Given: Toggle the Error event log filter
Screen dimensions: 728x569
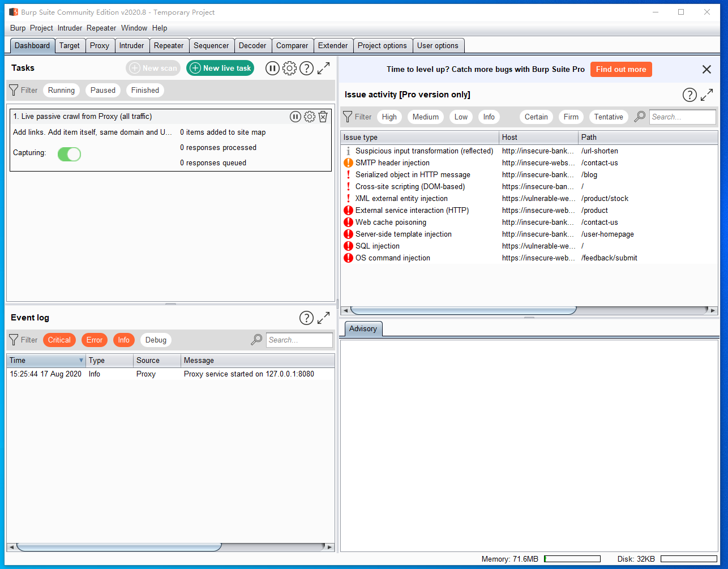Looking at the screenshot, I should (95, 340).
